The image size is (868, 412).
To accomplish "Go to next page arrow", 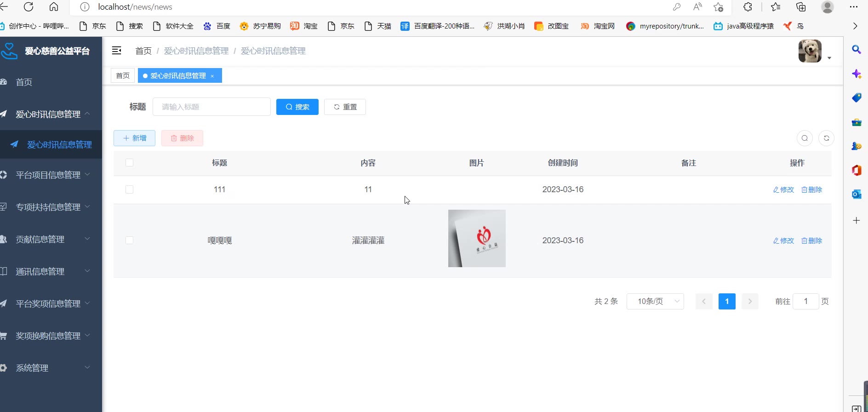I will [750, 301].
